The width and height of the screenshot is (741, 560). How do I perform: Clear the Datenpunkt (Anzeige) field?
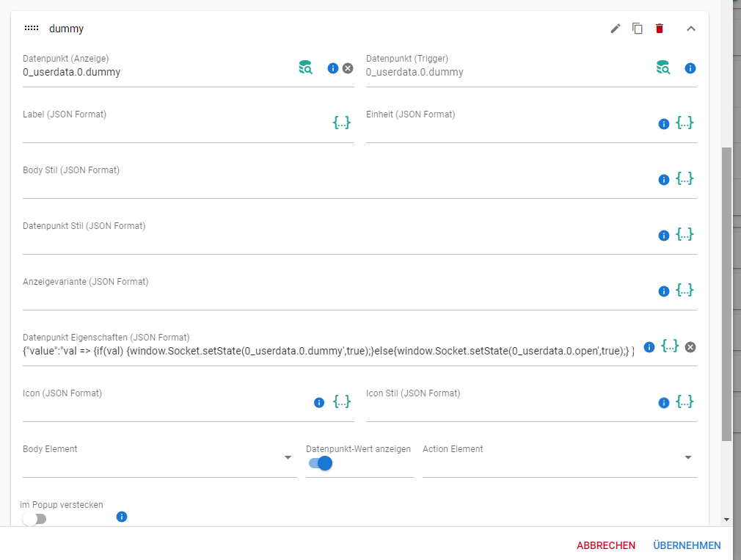(348, 68)
